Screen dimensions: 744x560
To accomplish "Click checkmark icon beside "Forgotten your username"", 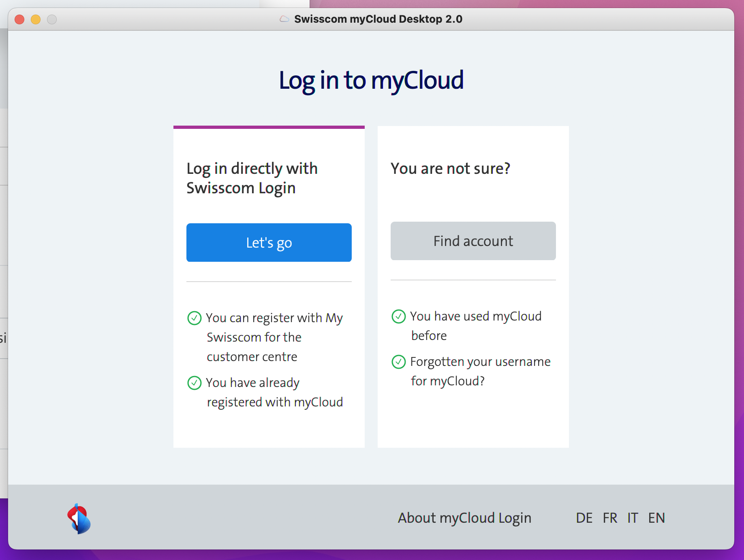I will coord(399,362).
